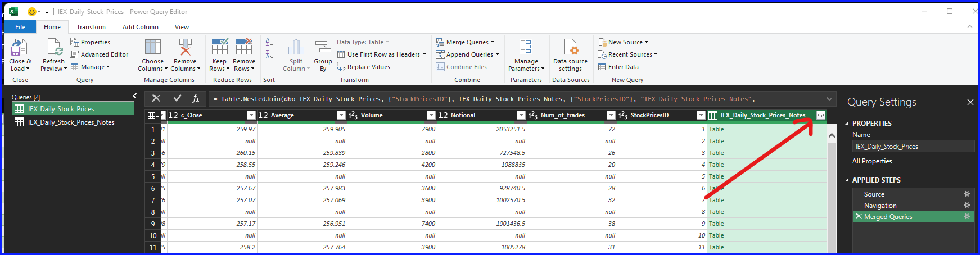Image resolution: width=980 pixels, height=255 pixels.
Task: Open the c_Close column filter dropdown
Action: [251, 115]
